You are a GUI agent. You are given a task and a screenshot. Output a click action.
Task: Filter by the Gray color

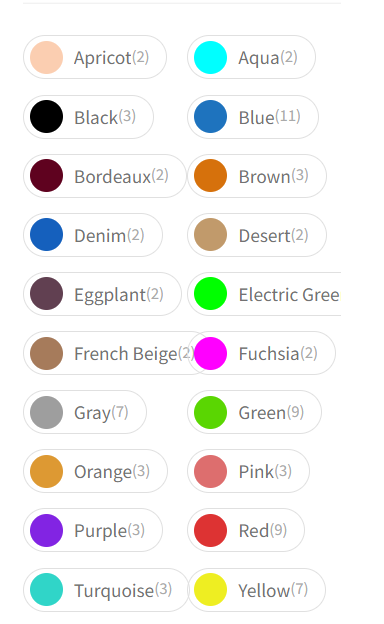85,412
